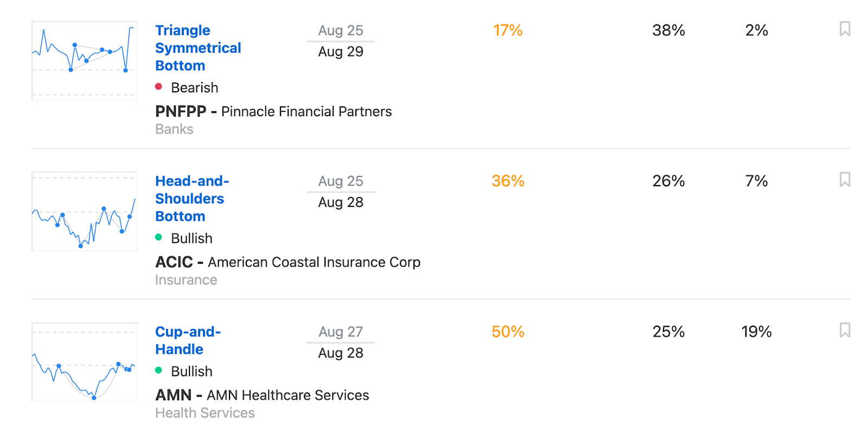Click the orange 50% value for AMN

click(x=508, y=332)
